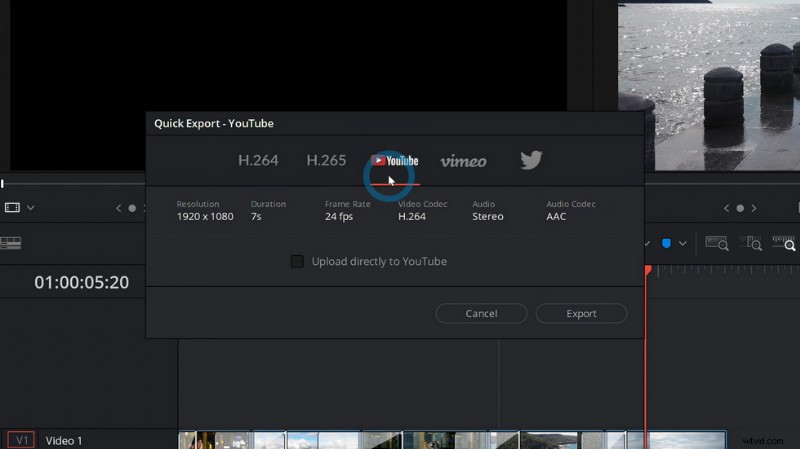Go to previous marker in right viewer

pyautogui.click(x=727, y=208)
